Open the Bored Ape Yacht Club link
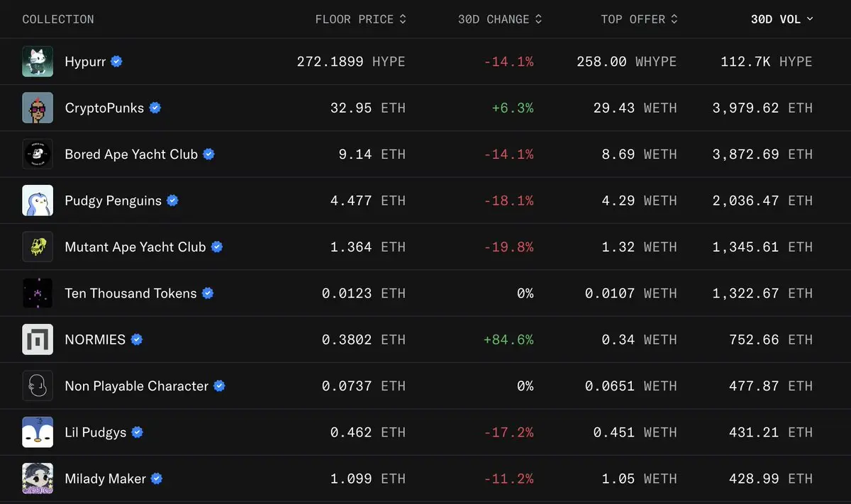This screenshot has height=504, width=851. point(131,154)
